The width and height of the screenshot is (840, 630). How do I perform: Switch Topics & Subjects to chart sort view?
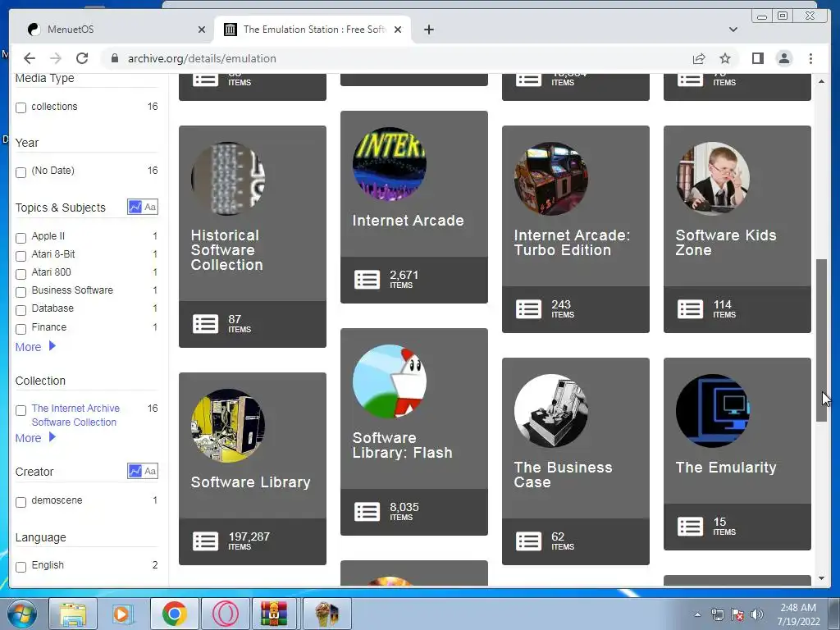tap(135, 207)
